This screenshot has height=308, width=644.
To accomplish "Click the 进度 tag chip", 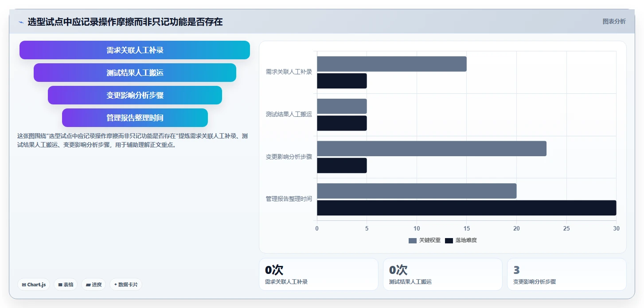I will (94, 285).
